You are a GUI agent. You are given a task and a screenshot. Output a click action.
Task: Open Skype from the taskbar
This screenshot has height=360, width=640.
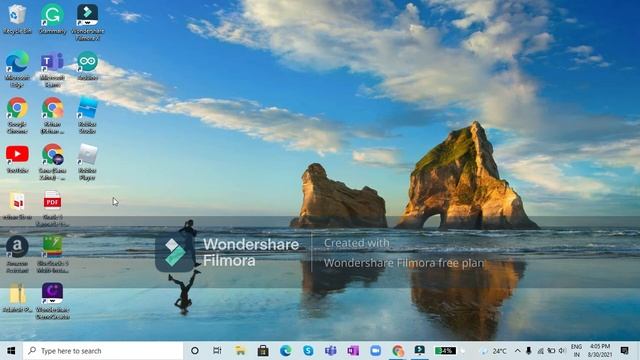coord(308,351)
